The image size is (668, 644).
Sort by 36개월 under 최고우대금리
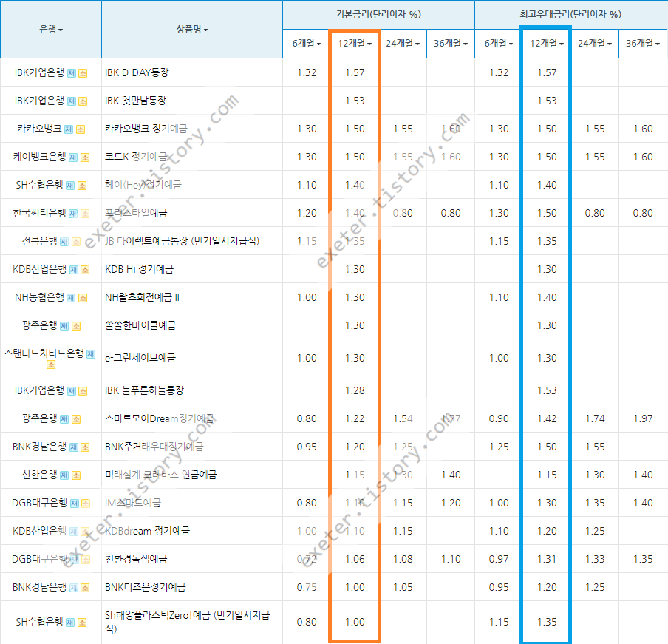click(x=642, y=44)
